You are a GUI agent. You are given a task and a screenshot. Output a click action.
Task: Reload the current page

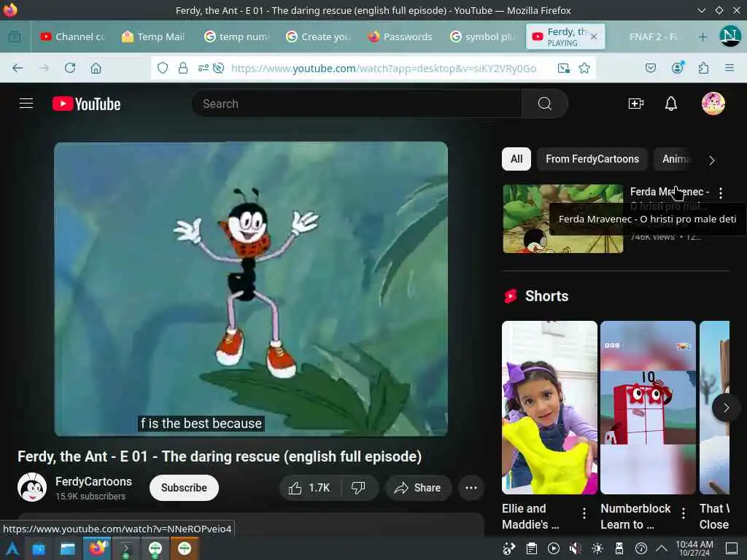70,68
